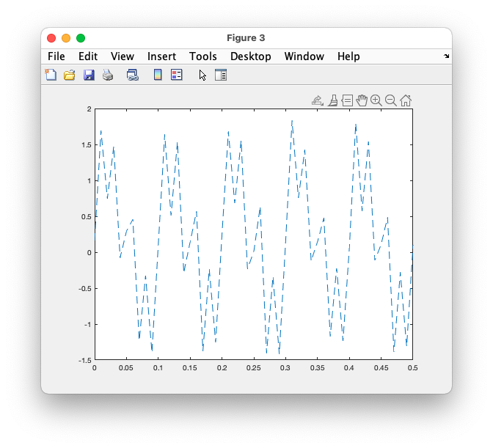This screenshot has height=448, width=493.
Task: Choose the zoom in magnifier
Action: pos(376,100)
